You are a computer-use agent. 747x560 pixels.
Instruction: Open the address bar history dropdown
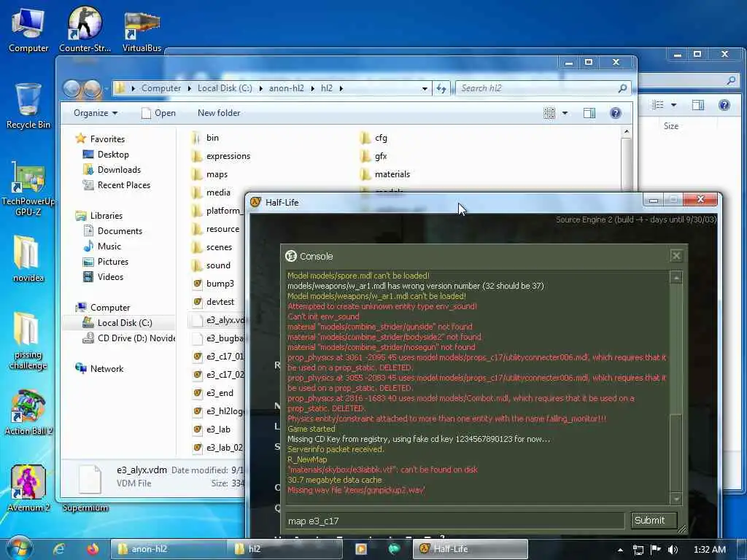(425, 88)
